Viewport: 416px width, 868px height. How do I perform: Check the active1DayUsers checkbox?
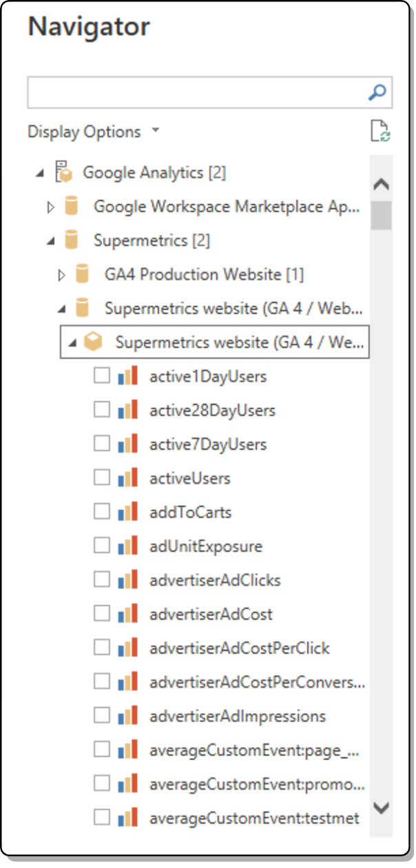[x=102, y=376]
